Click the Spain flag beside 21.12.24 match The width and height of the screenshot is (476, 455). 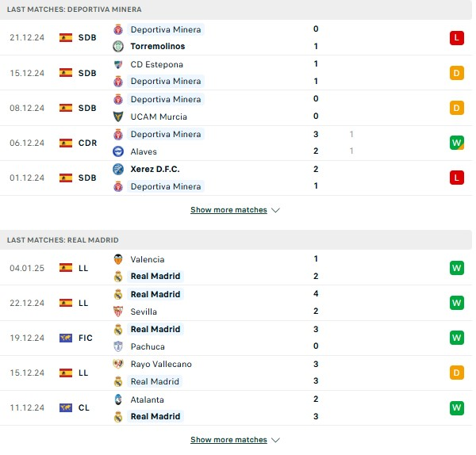(x=66, y=38)
